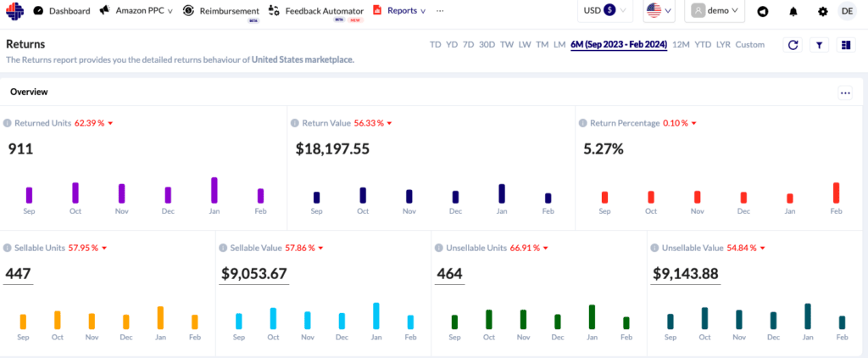
Task: Click the Sellable Units info icon
Action: [x=8, y=249]
